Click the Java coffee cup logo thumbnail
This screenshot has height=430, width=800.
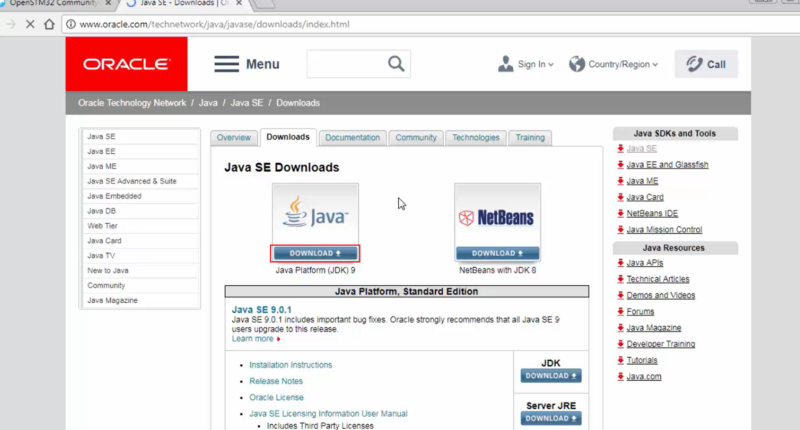pos(315,215)
